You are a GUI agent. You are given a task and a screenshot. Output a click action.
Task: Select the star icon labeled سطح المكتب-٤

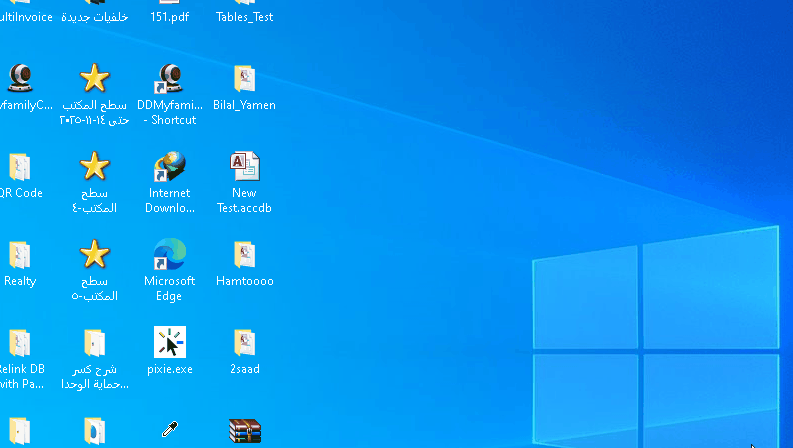coord(94,167)
